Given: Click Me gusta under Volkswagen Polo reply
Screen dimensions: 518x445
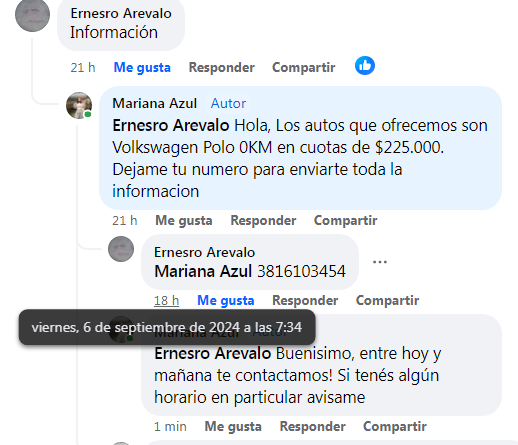Looking at the screenshot, I should click(184, 221).
